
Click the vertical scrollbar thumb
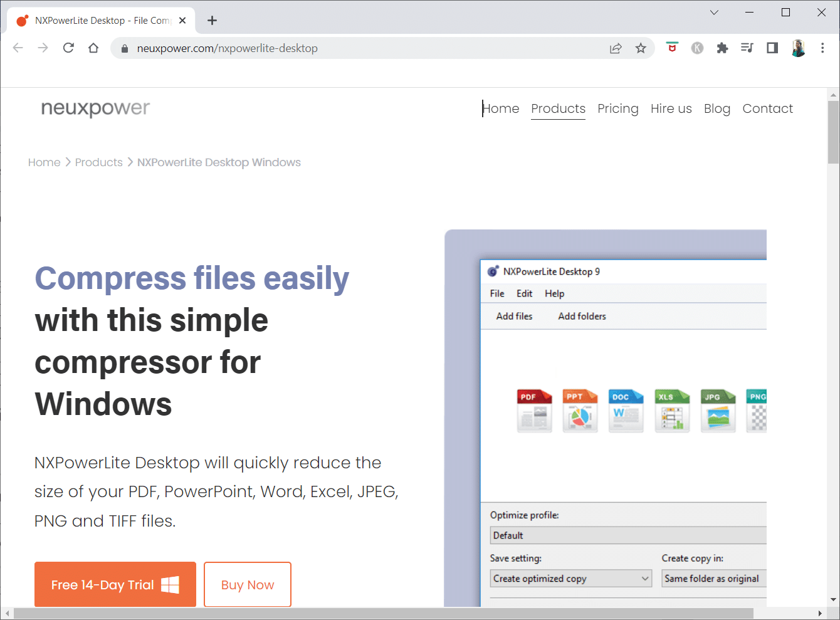coord(833,132)
